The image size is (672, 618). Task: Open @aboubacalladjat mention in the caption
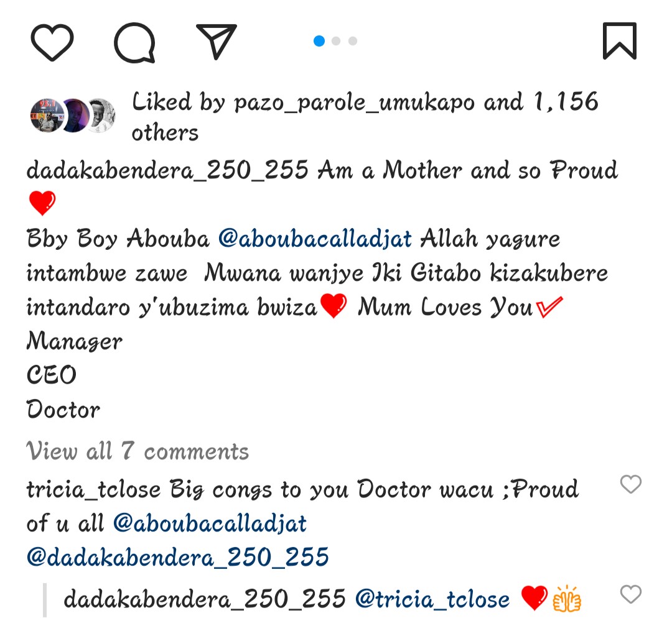coord(315,239)
